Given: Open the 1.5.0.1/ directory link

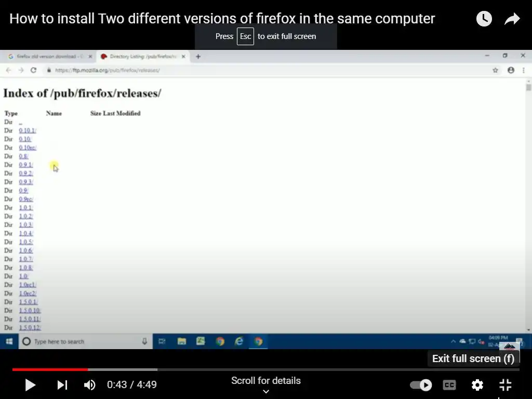Looking at the screenshot, I should (28, 302).
